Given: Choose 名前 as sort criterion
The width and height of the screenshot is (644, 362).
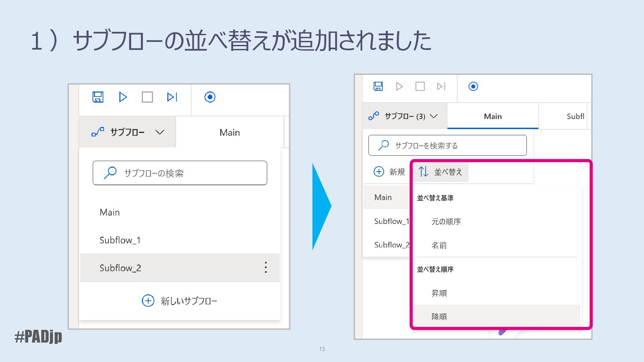Looking at the screenshot, I should click(439, 245).
